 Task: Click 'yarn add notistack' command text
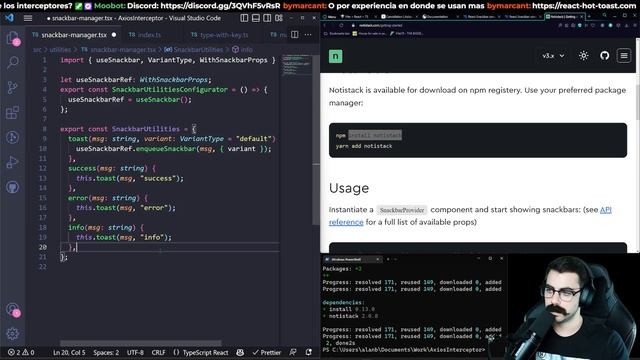(364, 146)
